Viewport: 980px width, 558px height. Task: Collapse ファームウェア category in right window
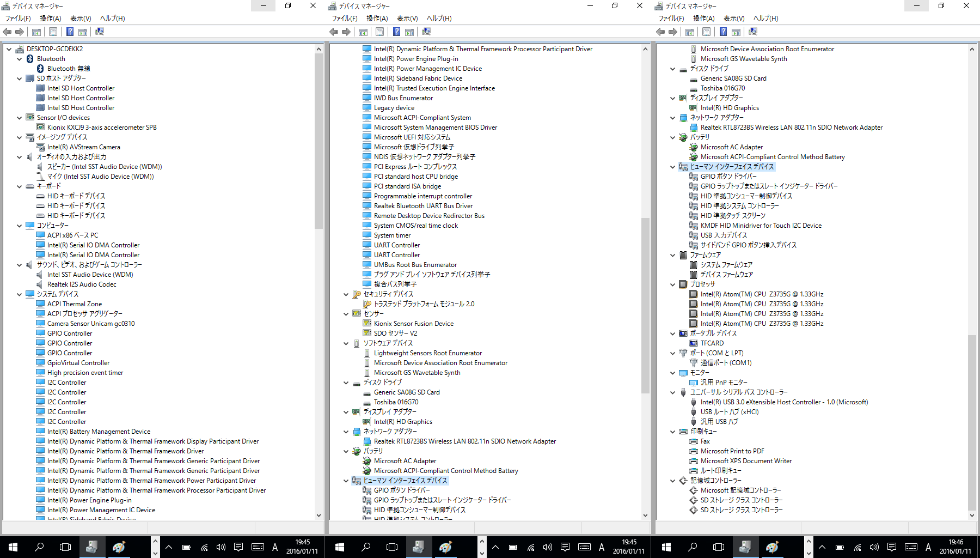673,255
